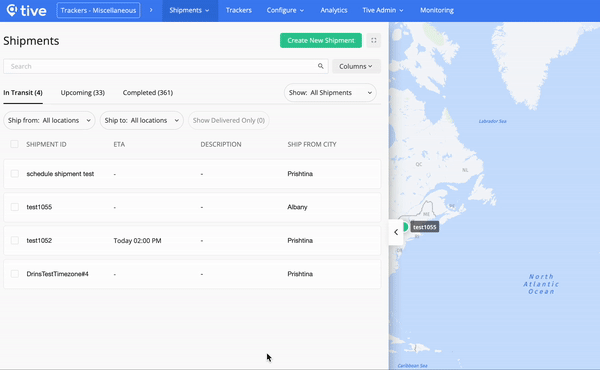The height and width of the screenshot is (370, 600).
Task: Collapse the map panel arrow
Action: tap(396, 232)
